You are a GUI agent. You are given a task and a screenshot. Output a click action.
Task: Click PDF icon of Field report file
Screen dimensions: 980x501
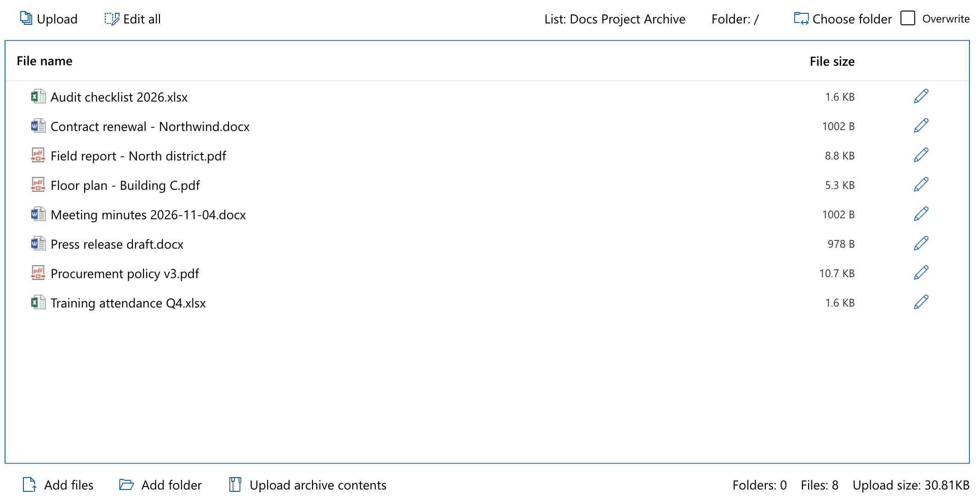(x=38, y=155)
